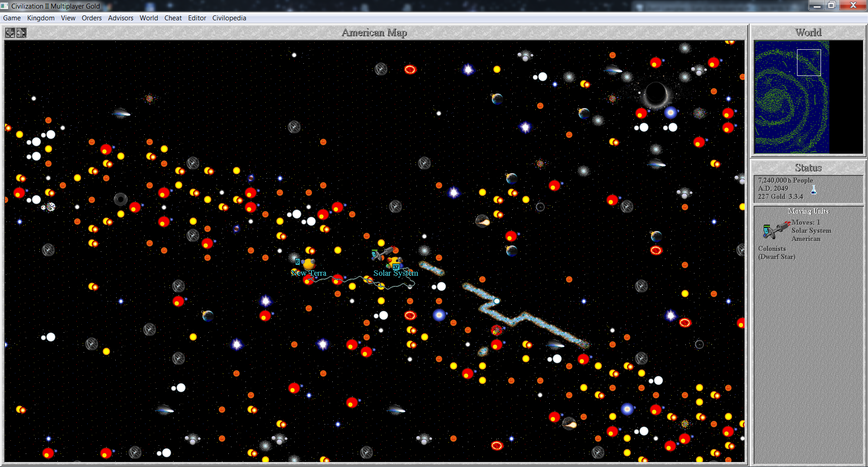Open the Solar System city, size 37
Screen dimensions: 868x467
click(395, 263)
